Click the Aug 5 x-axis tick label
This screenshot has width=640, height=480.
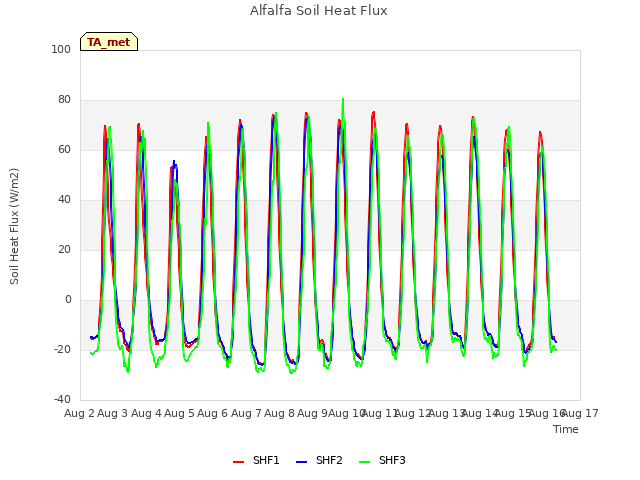(179, 413)
